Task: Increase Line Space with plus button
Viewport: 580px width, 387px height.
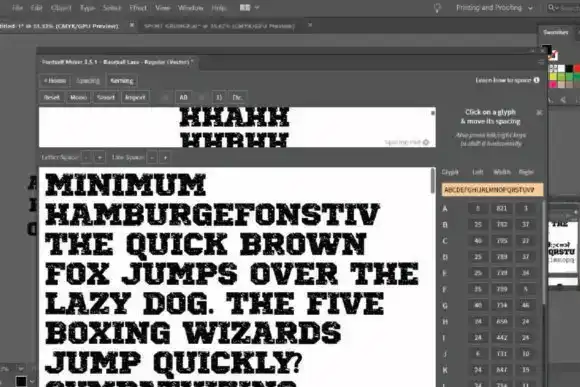Action: [x=165, y=158]
